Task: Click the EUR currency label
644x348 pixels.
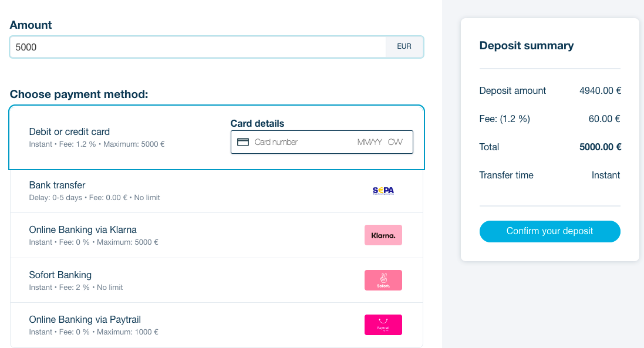Action: click(x=404, y=46)
